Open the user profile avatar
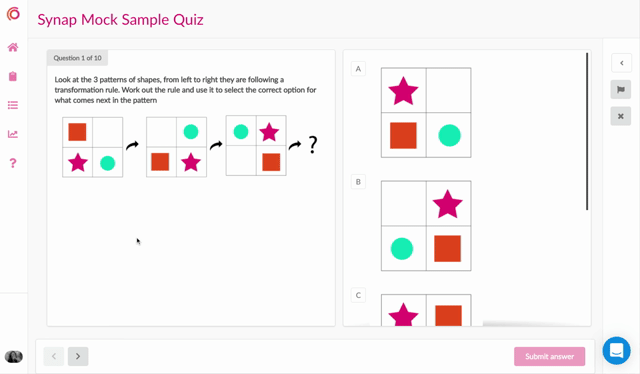Image resolution: width=640 pixels, height=374 pixels. pyautogui.click(x=13, y=356)
